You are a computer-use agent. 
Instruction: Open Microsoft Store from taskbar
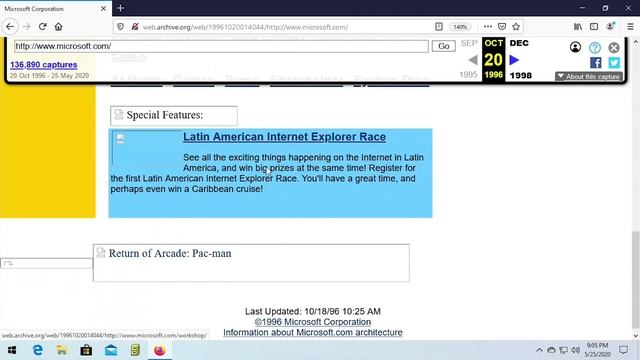[x=86, y=350]
